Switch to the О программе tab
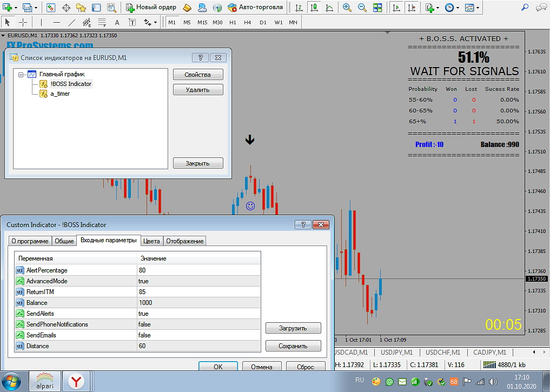This screenshot has width=550, height=392. coord(30,241)
